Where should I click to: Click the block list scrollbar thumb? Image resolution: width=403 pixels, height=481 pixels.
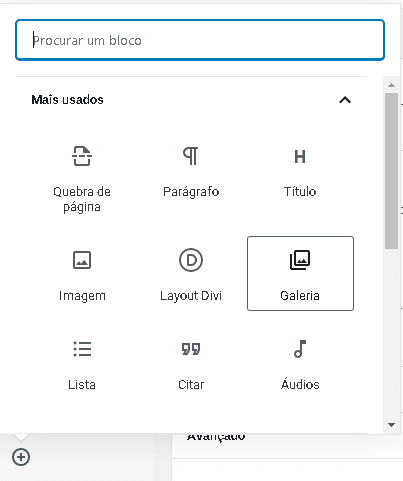(391, 171)
